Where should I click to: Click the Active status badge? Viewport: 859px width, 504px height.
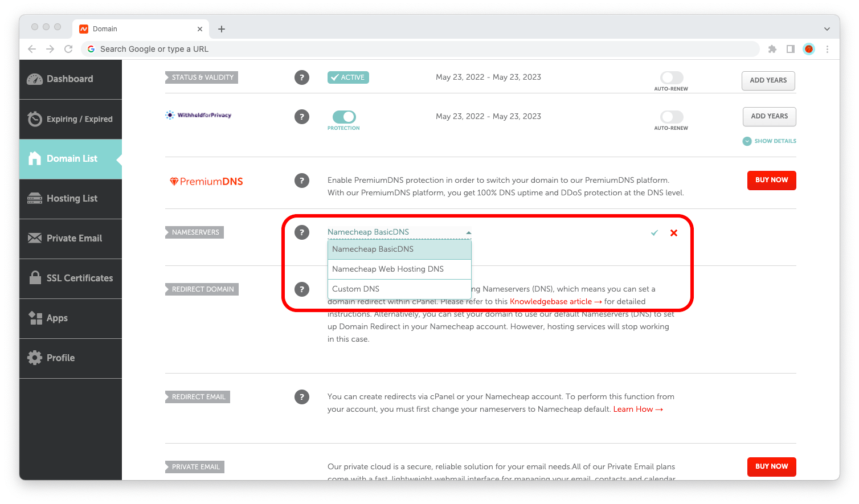pos(348,77)
